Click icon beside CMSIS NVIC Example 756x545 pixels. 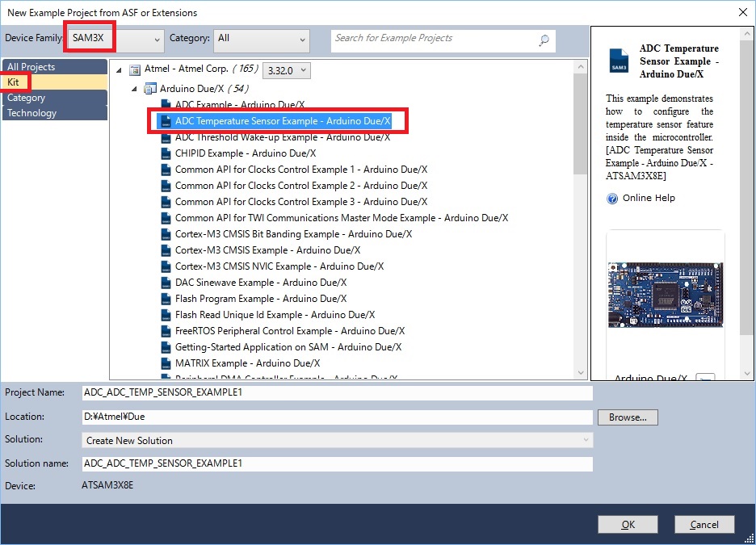pyautogui.click(x=166, y=267)
